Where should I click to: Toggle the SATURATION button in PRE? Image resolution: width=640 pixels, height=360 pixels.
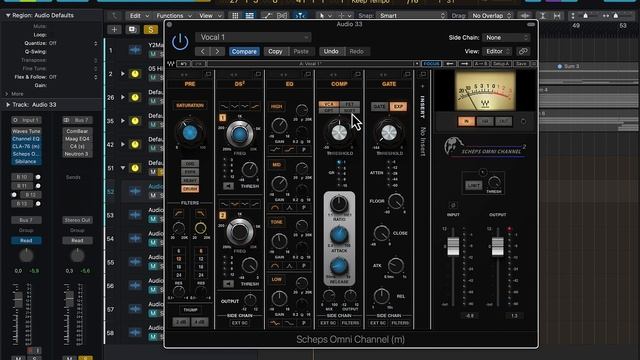(190, 105)
